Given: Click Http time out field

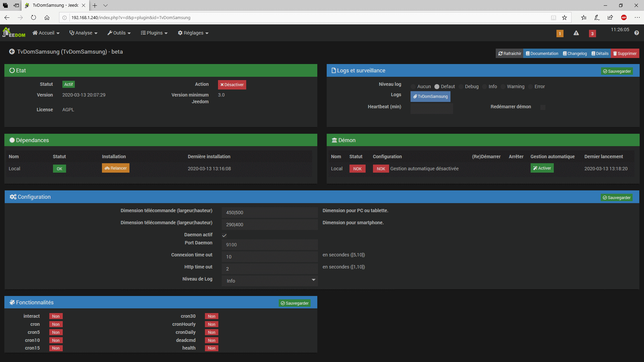Looking at the screenshot, I should click(x=270, y=268).
